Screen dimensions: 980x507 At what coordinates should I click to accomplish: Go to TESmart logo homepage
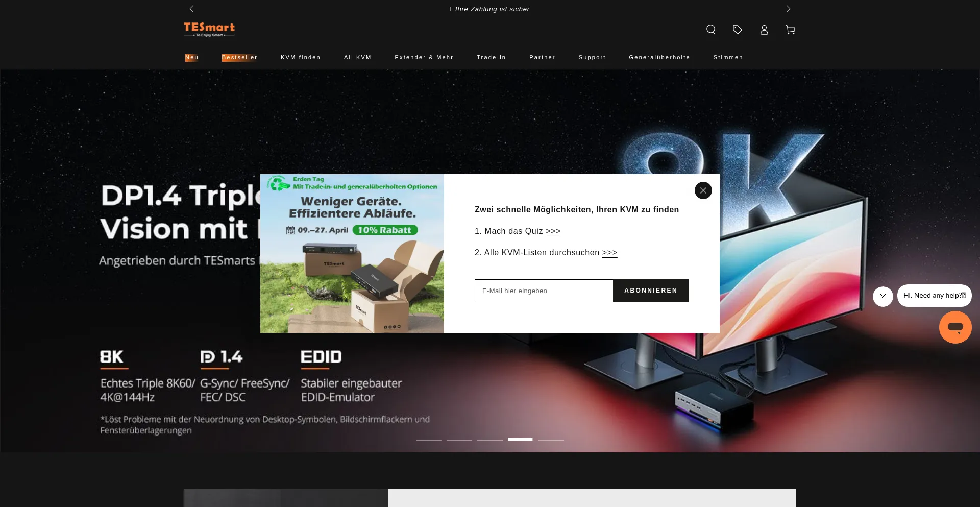point(209,30)
